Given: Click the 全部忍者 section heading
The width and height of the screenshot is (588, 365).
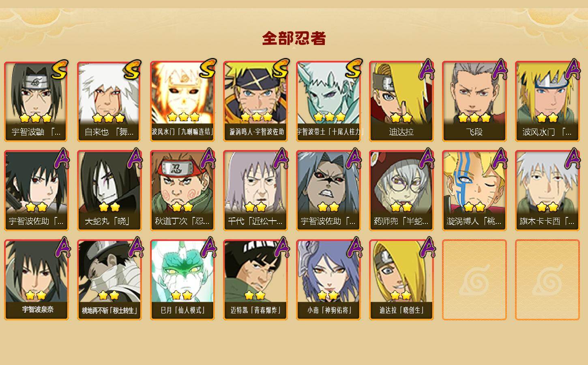Looking at the screenshot, I should pos(294,38).
